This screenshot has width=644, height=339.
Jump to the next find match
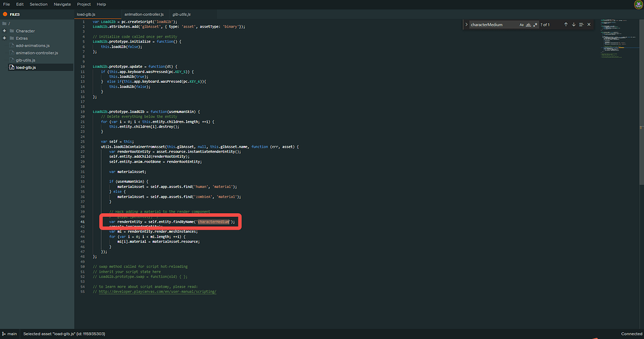(x=573, y=25)
